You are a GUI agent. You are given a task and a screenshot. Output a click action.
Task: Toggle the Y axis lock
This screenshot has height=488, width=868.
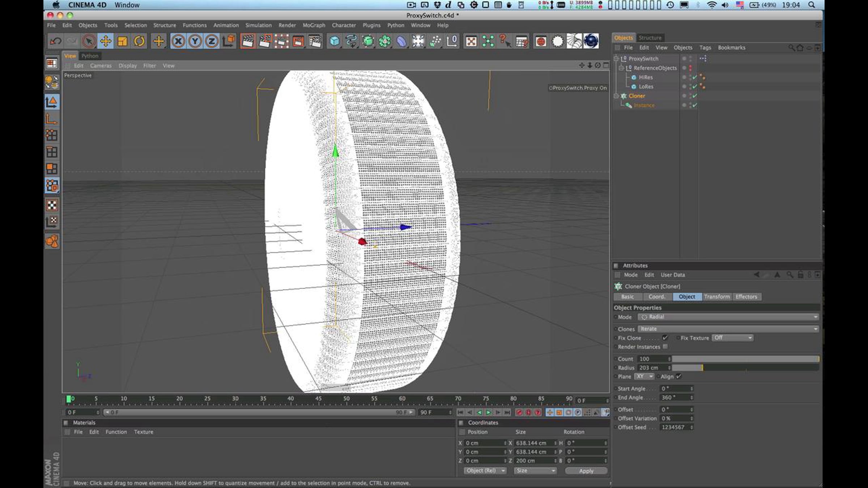[x=195, y=41]
